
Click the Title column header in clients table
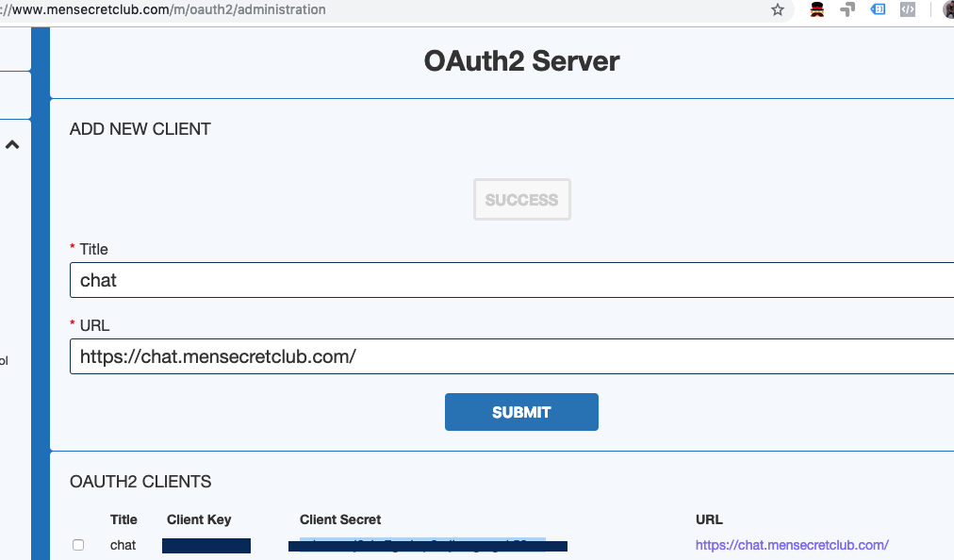(x=123, y=519)
